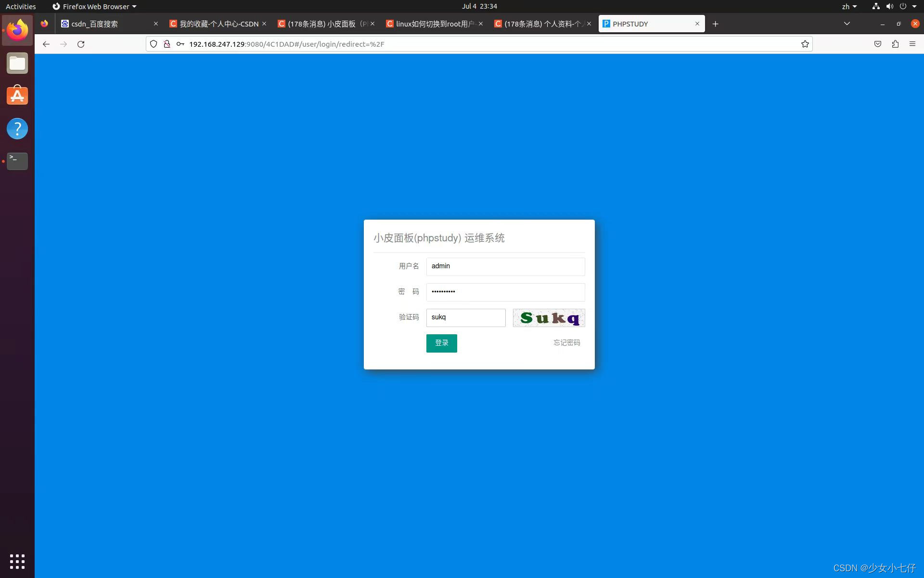Open the Extensions puzzle icon
The width and height of the screenshot is (924, 578).
(895, 44)
